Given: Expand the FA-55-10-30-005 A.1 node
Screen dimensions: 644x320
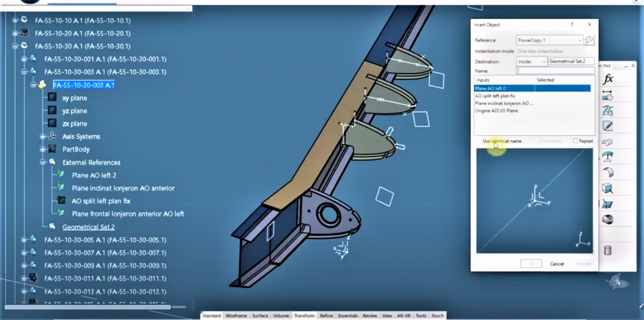Looking at the screenshot, I should pyautogui.click(x=25, y=240).
